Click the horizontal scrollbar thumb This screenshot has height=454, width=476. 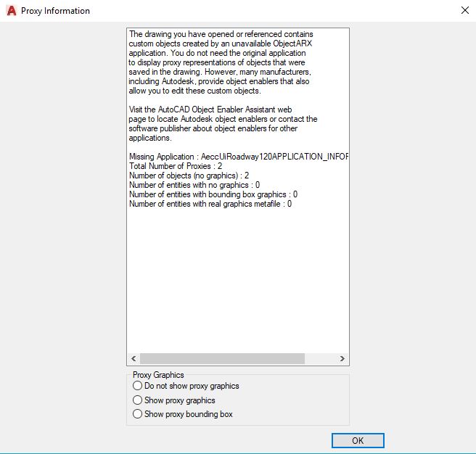(x=222, y=358)
